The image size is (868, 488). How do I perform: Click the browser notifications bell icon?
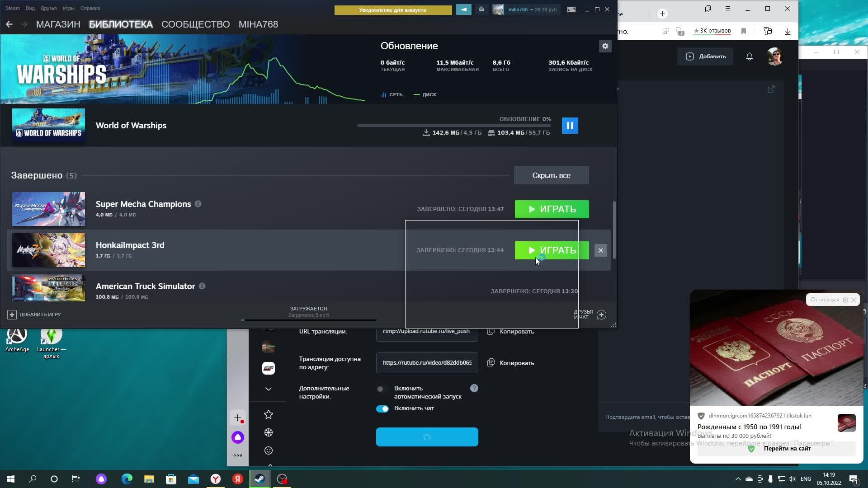(749, 56)
